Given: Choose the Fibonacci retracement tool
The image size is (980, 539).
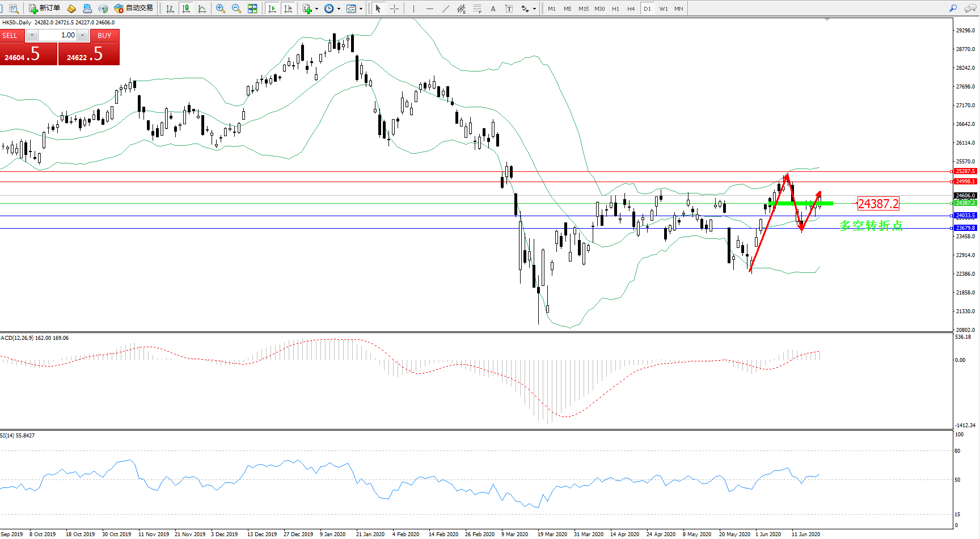Looking at the screenshot, I should (x=478, y=9).
